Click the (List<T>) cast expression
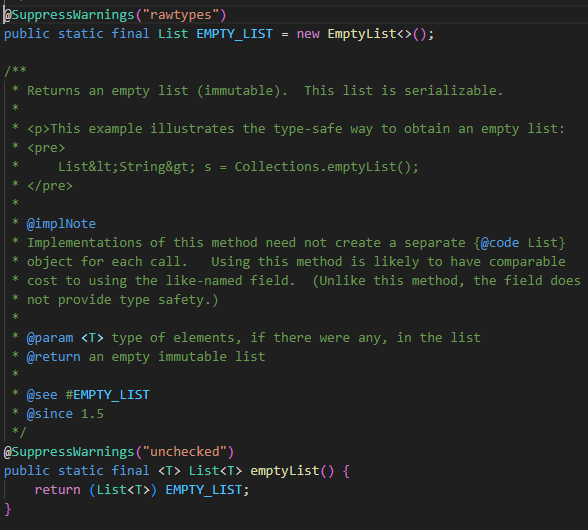This screenshot has height=530, width=588. [123, 489]
